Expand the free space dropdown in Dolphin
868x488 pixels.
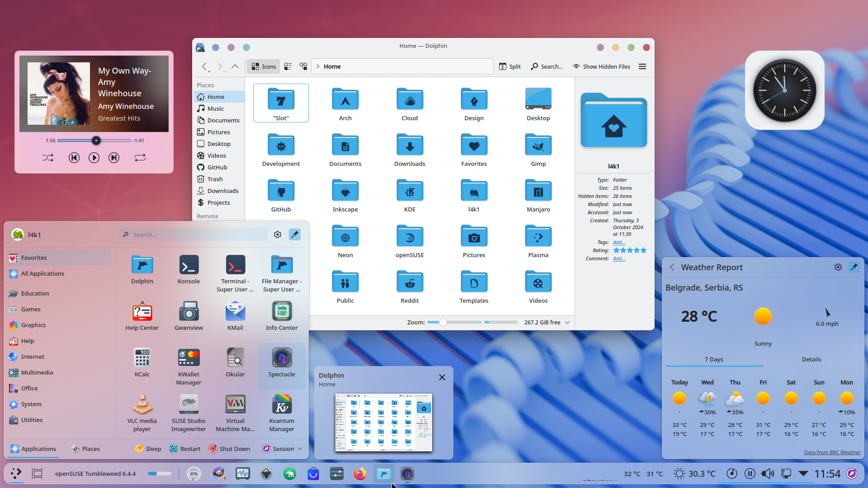(567, 322)
